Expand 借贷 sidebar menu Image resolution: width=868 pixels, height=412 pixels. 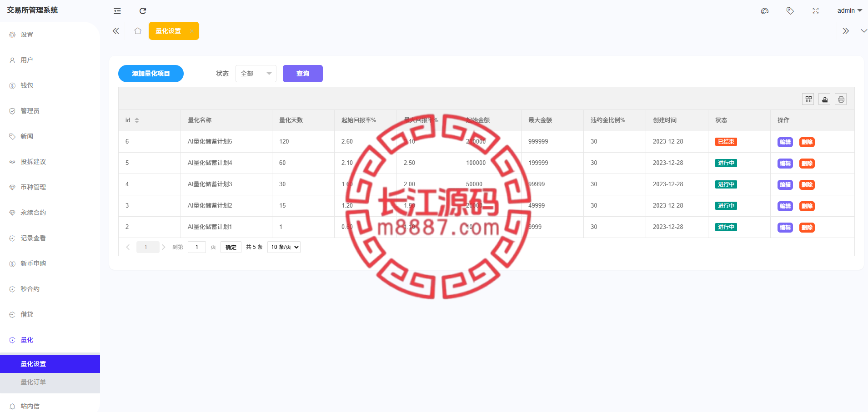(x=50, y=314)
